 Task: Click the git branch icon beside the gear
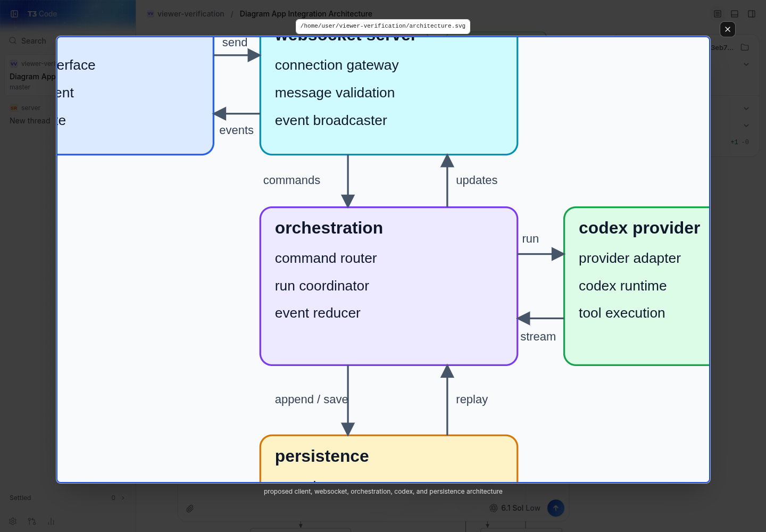tap(32, 521)
